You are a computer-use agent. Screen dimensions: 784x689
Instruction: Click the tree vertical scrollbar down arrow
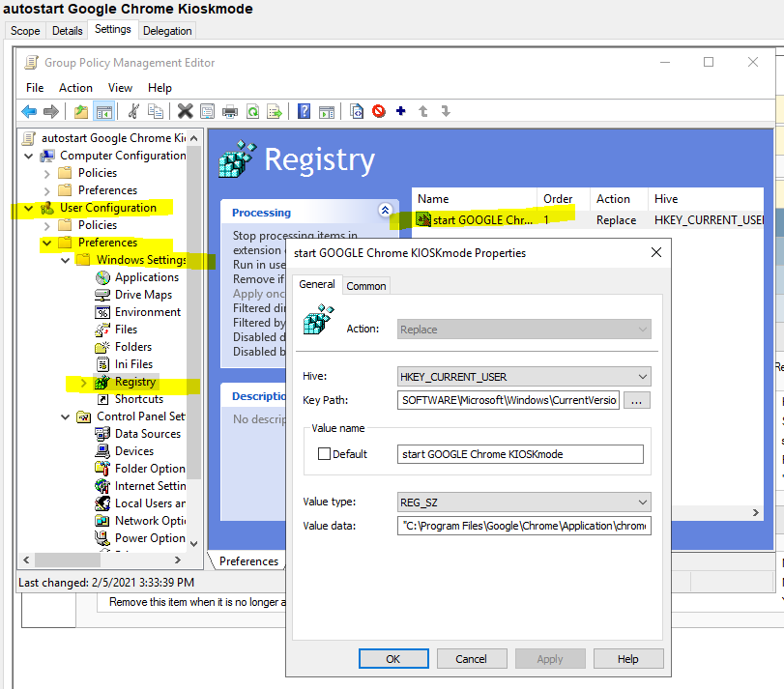pyautogui.click(x=194, y=544)
